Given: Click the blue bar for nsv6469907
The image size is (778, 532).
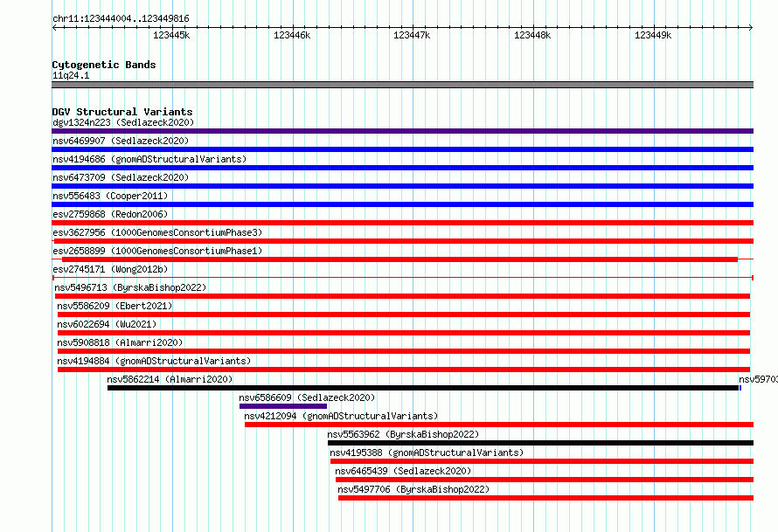Looking at the screenshot, I should pos(402,149).
